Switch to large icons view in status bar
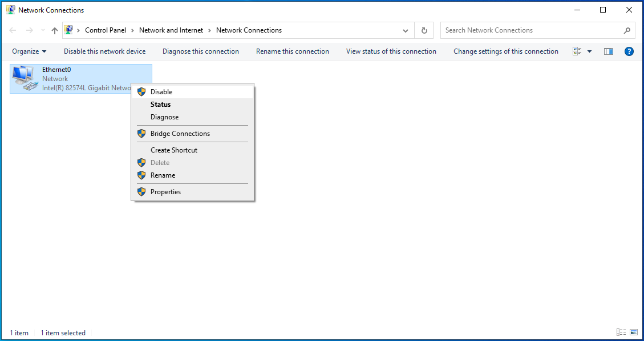 (634, 332)
